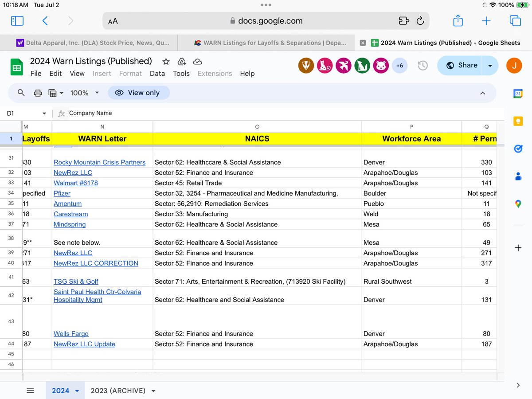The image size is (532, 399).
Task: Get add-ons with side panel plus
Action: pos(518,248)
